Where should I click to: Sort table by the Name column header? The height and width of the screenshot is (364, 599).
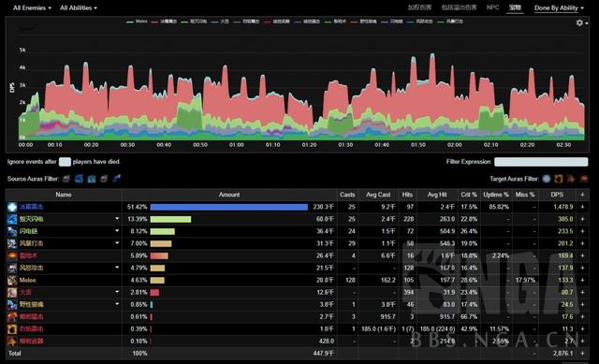(64, 195)
